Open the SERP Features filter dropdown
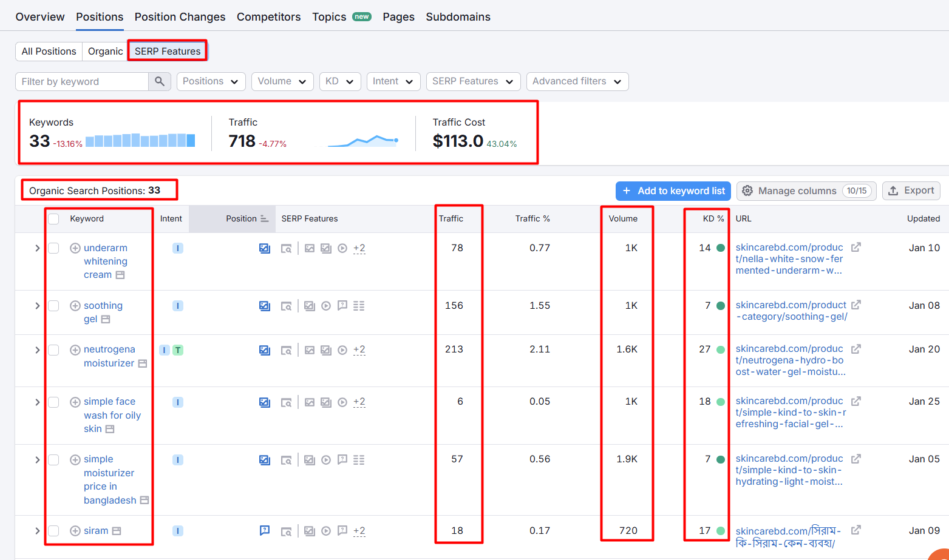 (x=473, y=81)
